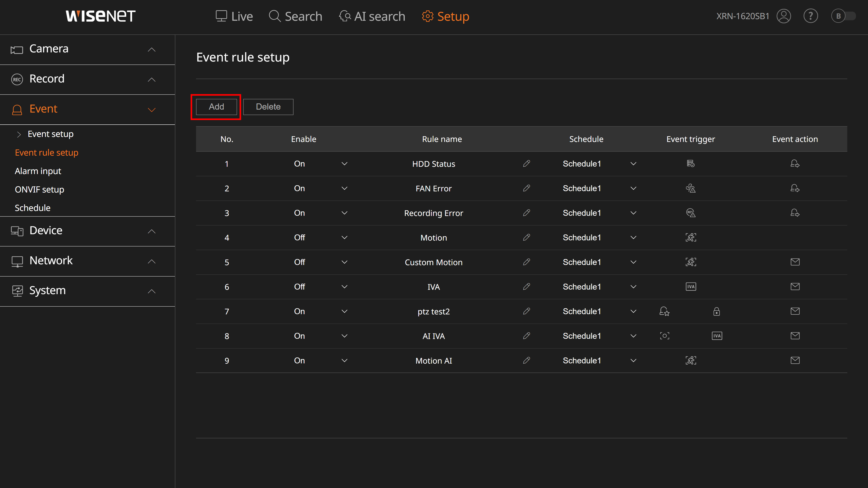Open Enable dropdown for AI IVA rule
The width and height of the screenshot is (868, 488).
click(344, 336)
